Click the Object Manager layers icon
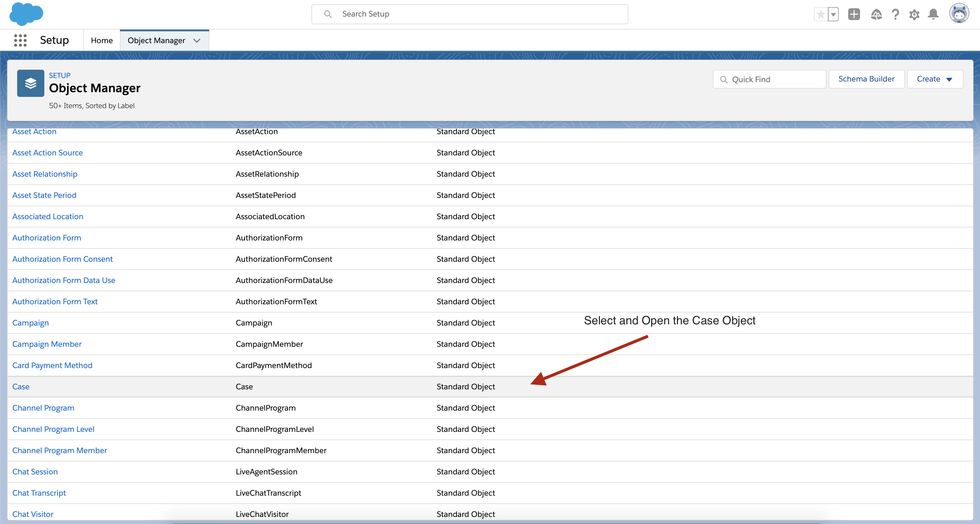The image size is (980, 524). pyautogui.click(x=31, y=83)
